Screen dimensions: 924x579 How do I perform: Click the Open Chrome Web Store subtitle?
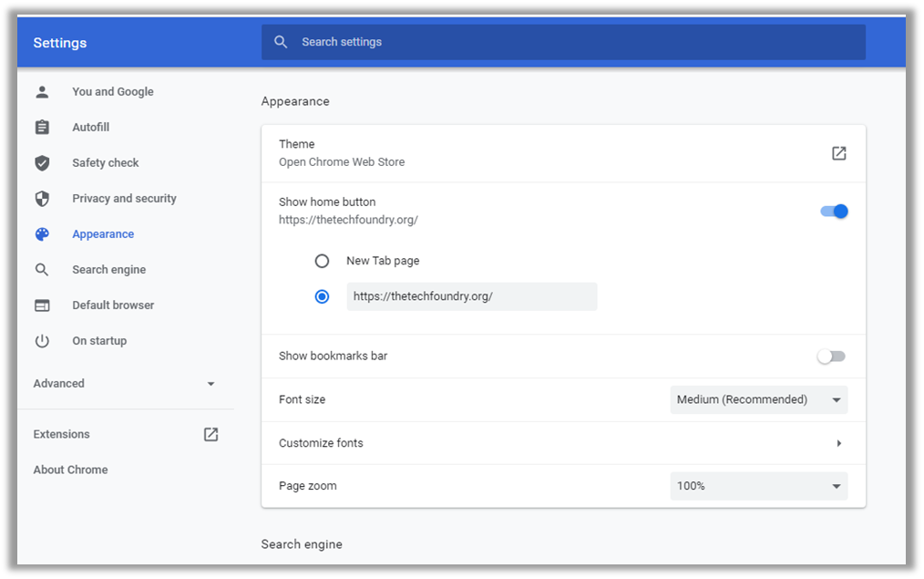click(342, 162)
